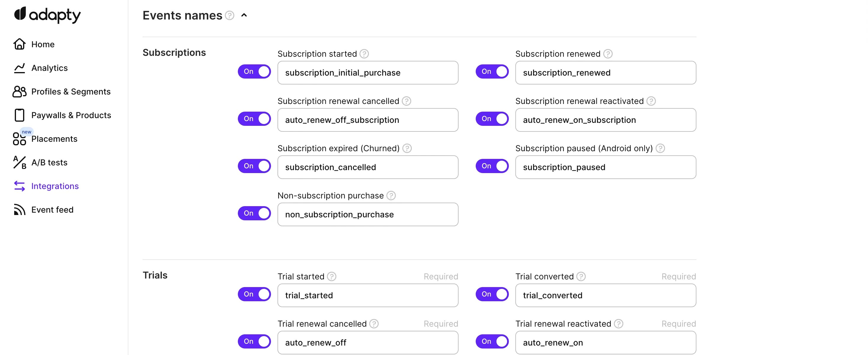The image size is (868, 355).
Task: Click the Placements grid icon
Action: pyautogui.click(x=20, y=139)
